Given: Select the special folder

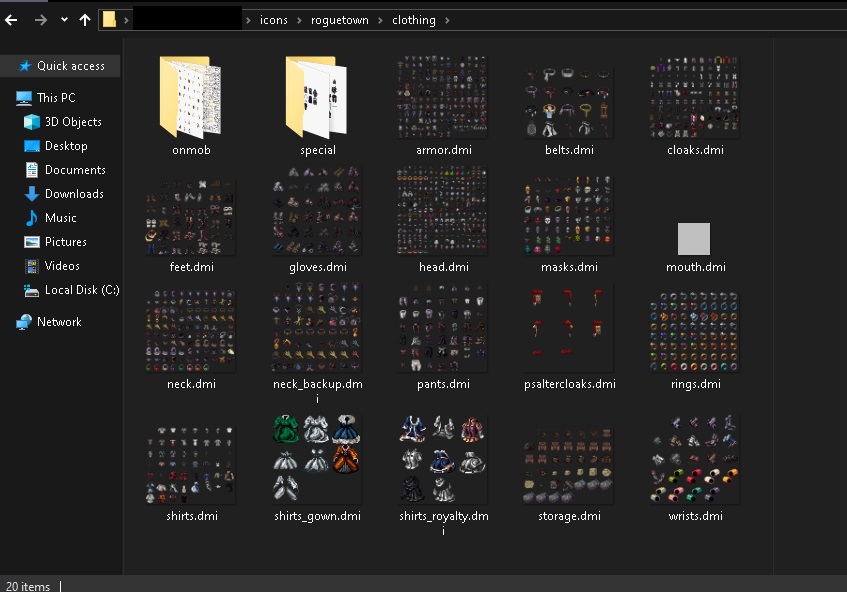Looking at the screenshot, I should tap(317, 97).
